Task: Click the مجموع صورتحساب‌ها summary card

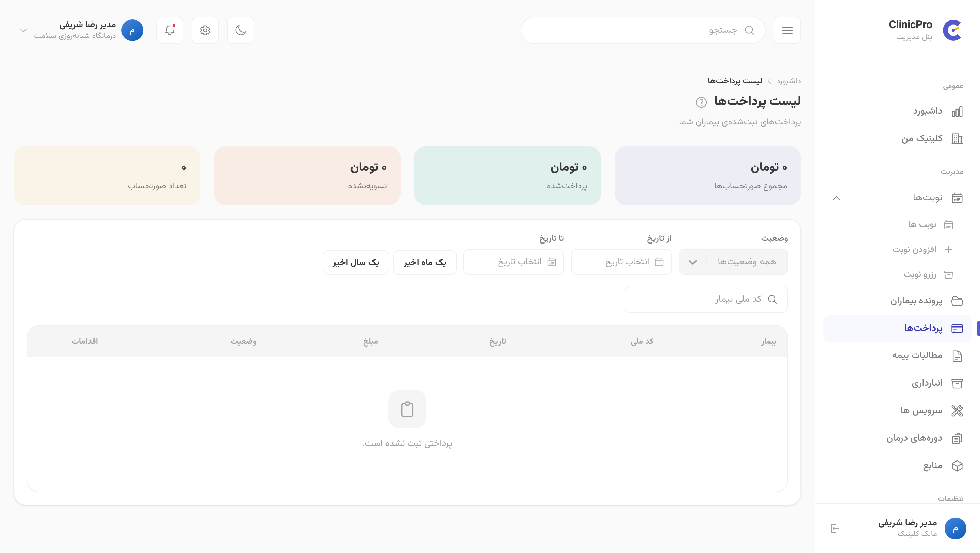Action: coord(707,176)
